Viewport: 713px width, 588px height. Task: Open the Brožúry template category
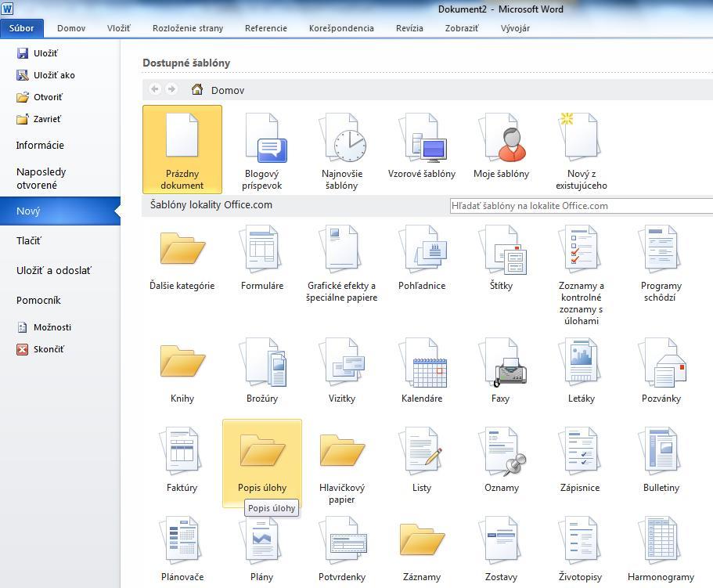pos(262,371)
